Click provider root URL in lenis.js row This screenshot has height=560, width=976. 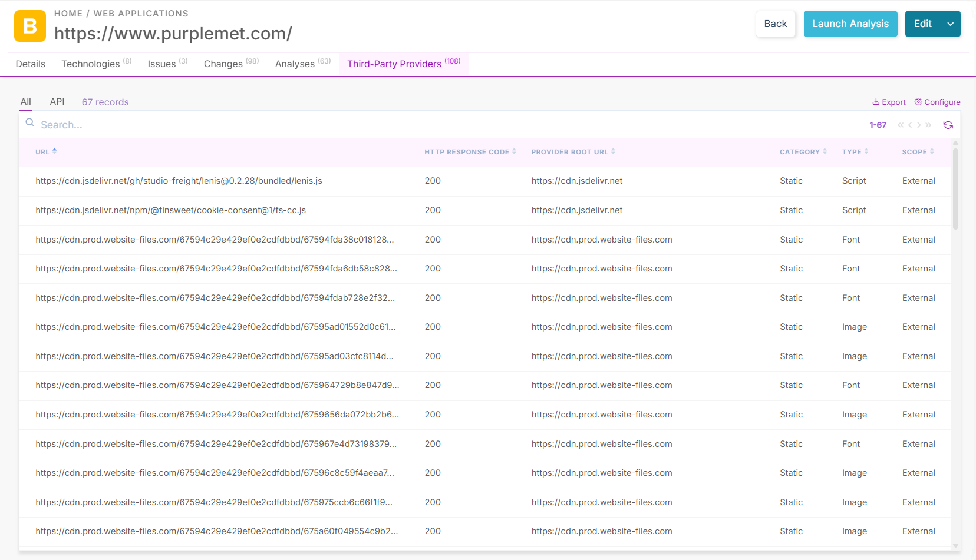[577, 181]
